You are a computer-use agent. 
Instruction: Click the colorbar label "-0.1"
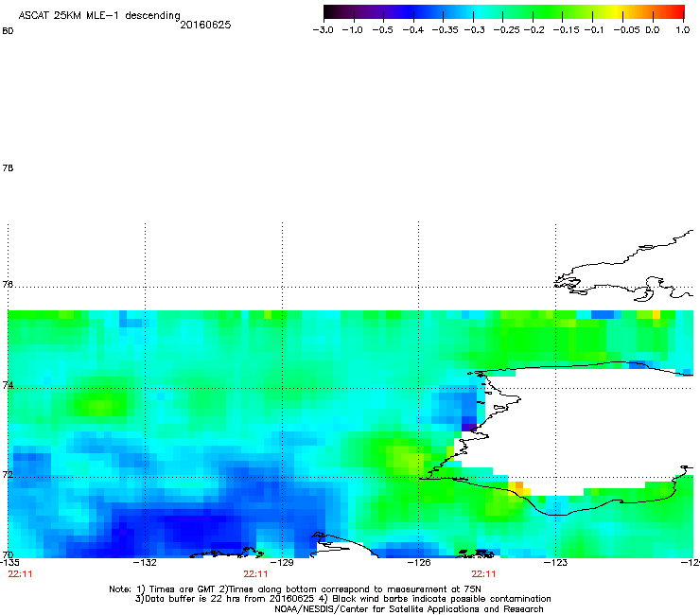[593, 30]
